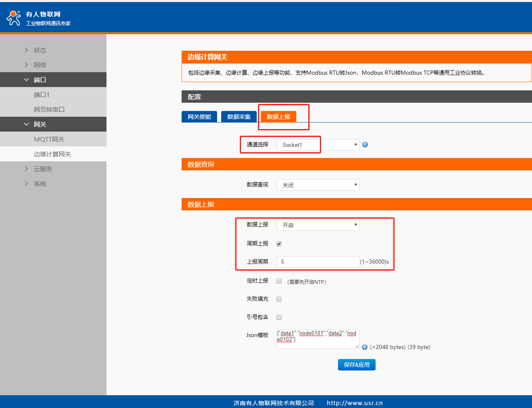Viewport: 532px width, 408px height.
Task: Tick the 引号包含 checkbox
Action: [279, 317]
